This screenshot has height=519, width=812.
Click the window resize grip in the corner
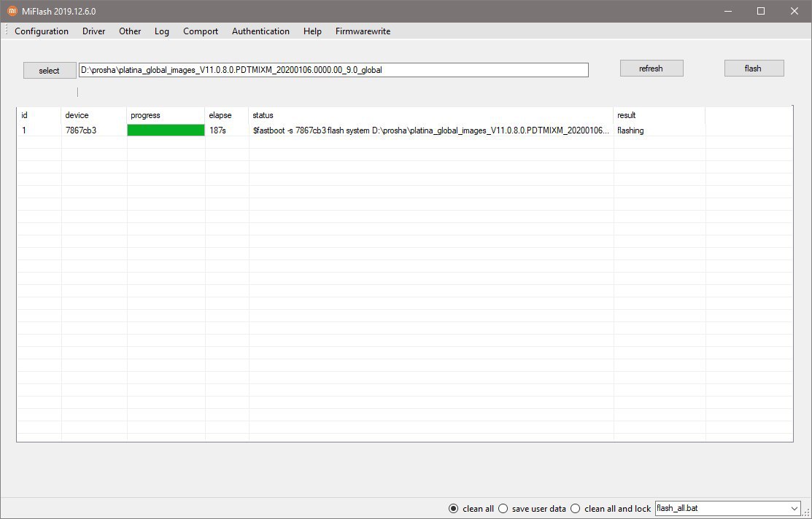(x=807, y=512)
